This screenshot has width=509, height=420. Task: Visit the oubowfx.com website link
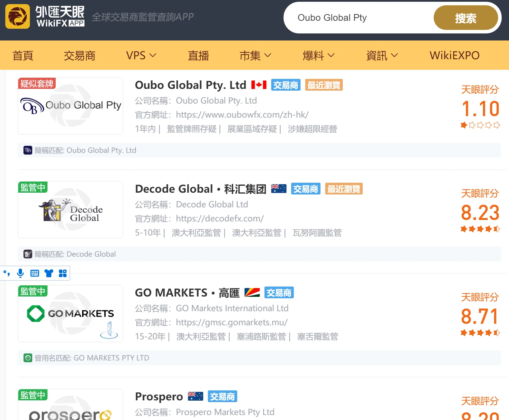[242, 115]
